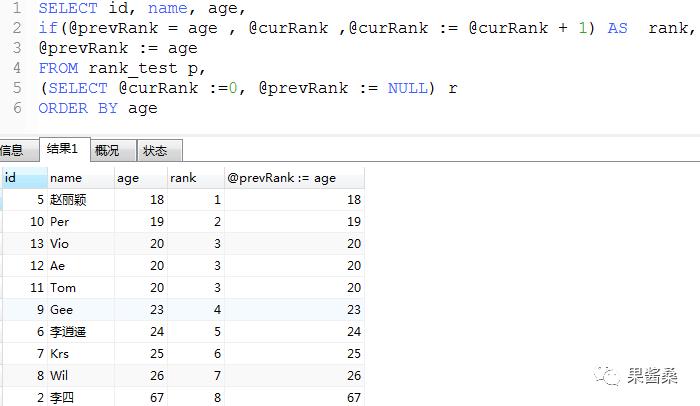Select the name cell Ae

click(x=81, y=266)
